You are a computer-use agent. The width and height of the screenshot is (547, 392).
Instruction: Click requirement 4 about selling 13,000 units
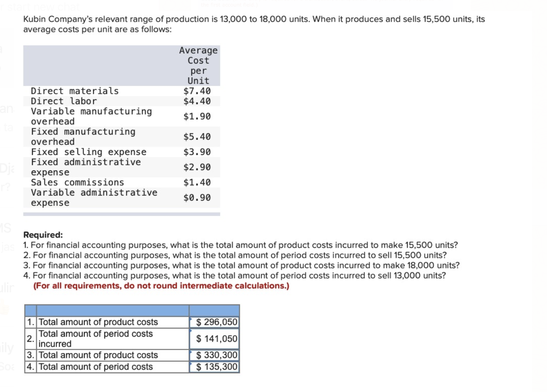click(235, 275)
